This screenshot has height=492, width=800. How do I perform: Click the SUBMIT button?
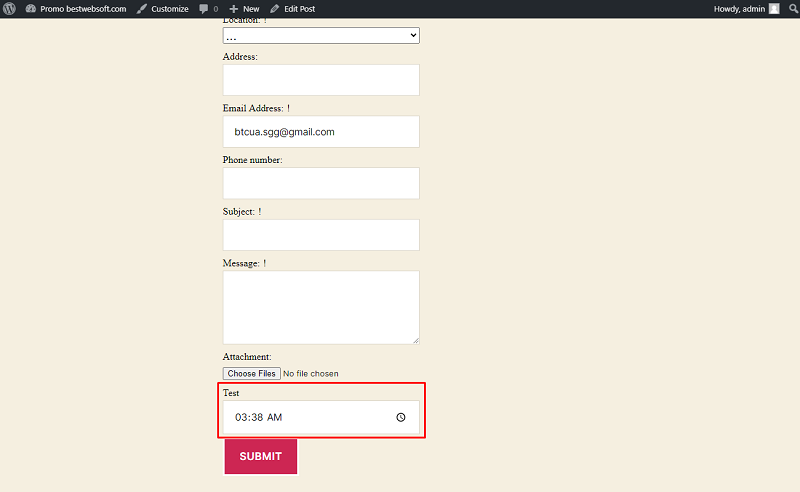[x=261, y=456]
